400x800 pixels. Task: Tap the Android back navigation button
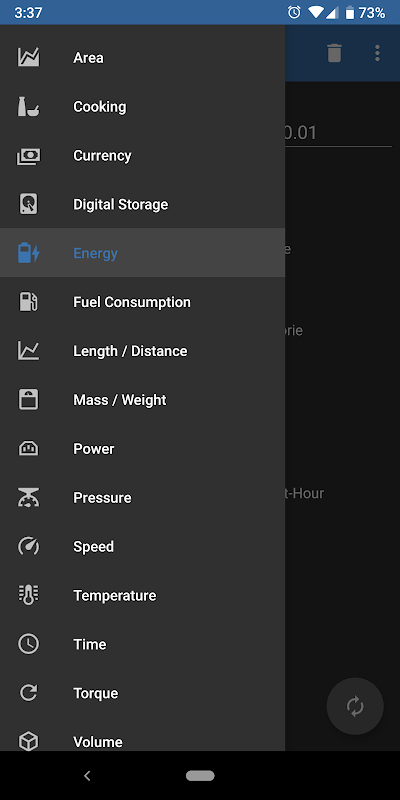pos(87,776)
